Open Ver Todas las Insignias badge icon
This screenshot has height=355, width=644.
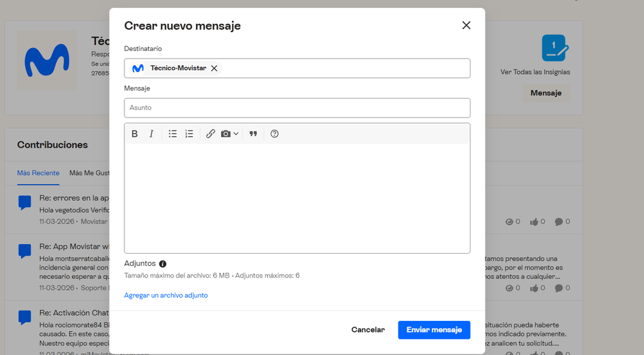[554, 48]
